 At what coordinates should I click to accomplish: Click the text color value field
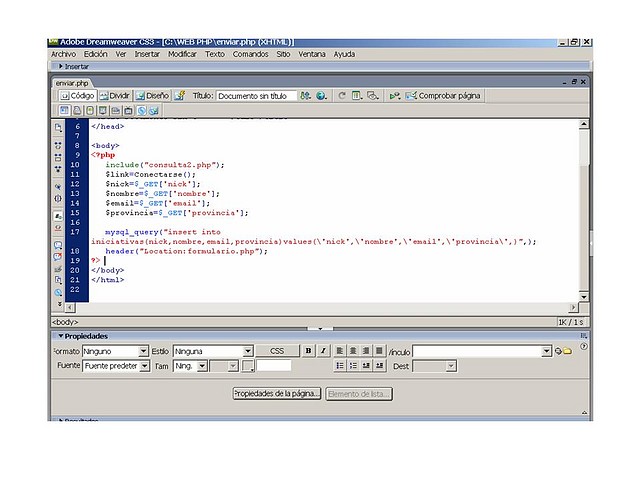(273, 366)
